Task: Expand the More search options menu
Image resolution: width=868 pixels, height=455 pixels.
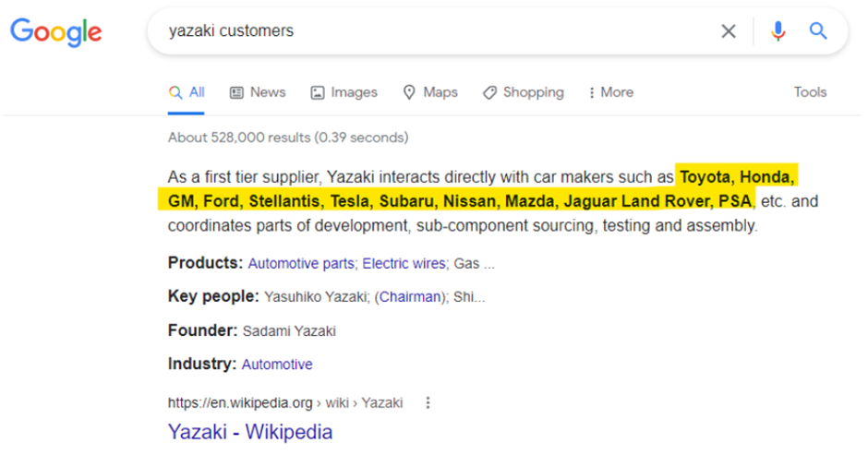Action: pos(610,92)
